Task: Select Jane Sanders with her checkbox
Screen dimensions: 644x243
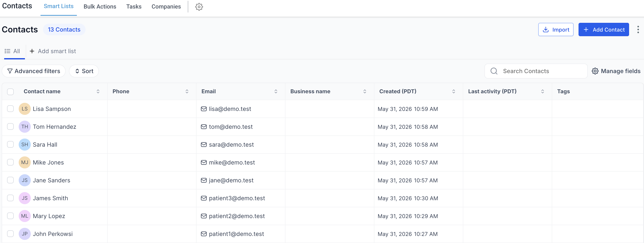Action: coord(10,180)
